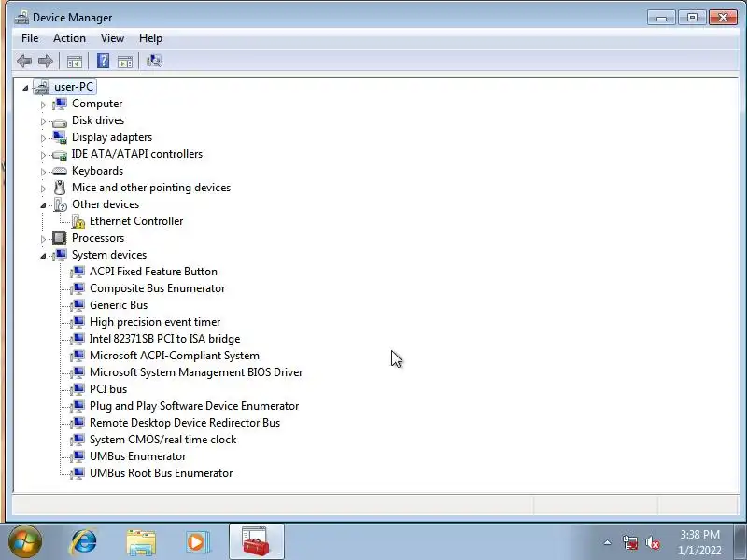Select ACPI Fixed Feature Button
Image resolution: width=747 pixels, height=560 pixels.
(153, 272)
